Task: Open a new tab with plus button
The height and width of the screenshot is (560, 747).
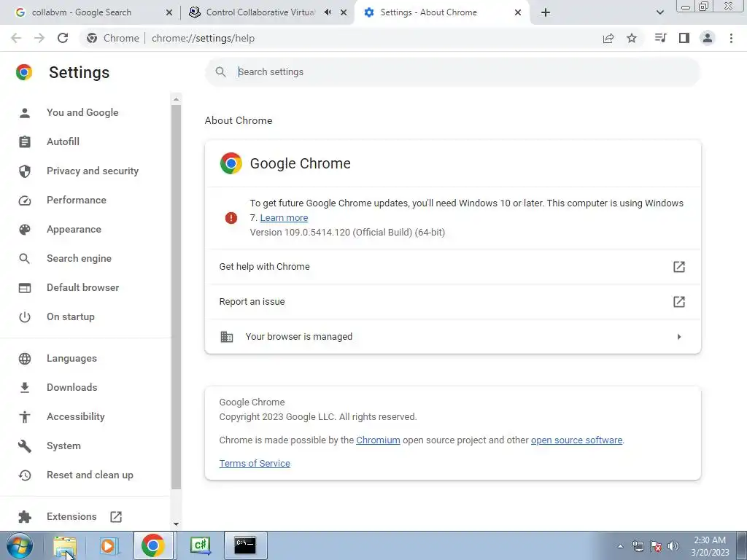Action: coord(546,12)
